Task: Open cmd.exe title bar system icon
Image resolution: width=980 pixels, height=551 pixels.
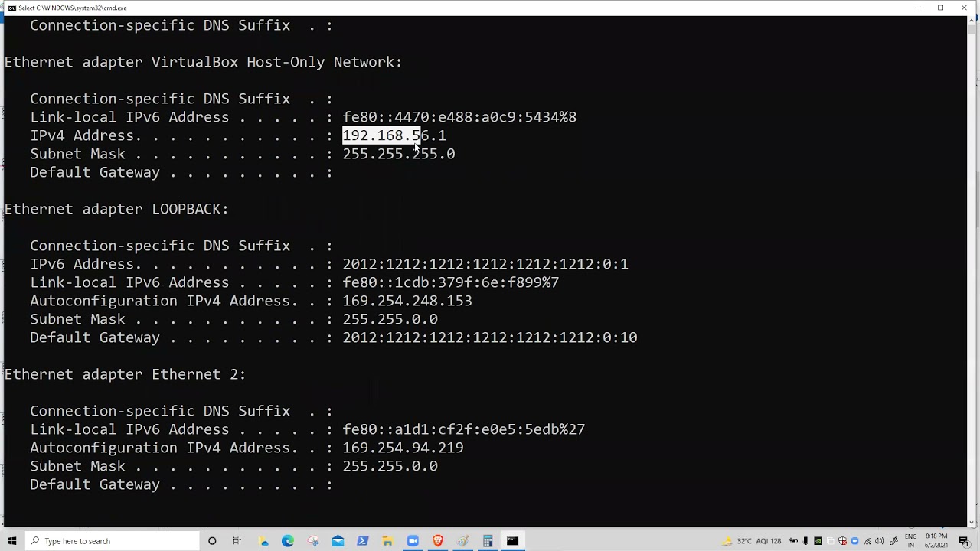Action: coord(11,8)
